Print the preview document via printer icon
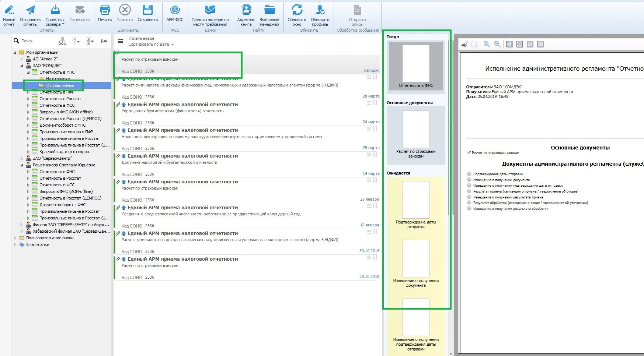This screenshot has height=356, width=644. (464, 44)
